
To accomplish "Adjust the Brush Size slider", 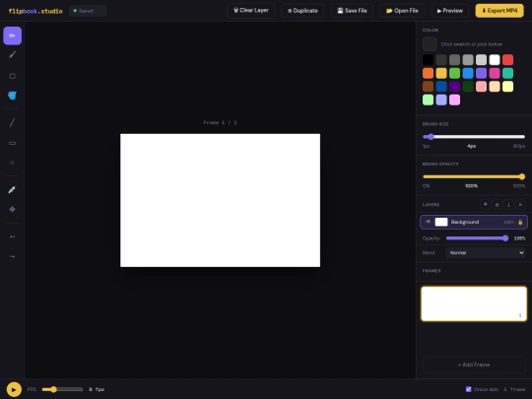I will pyautogui.click(x=474, y=137).
